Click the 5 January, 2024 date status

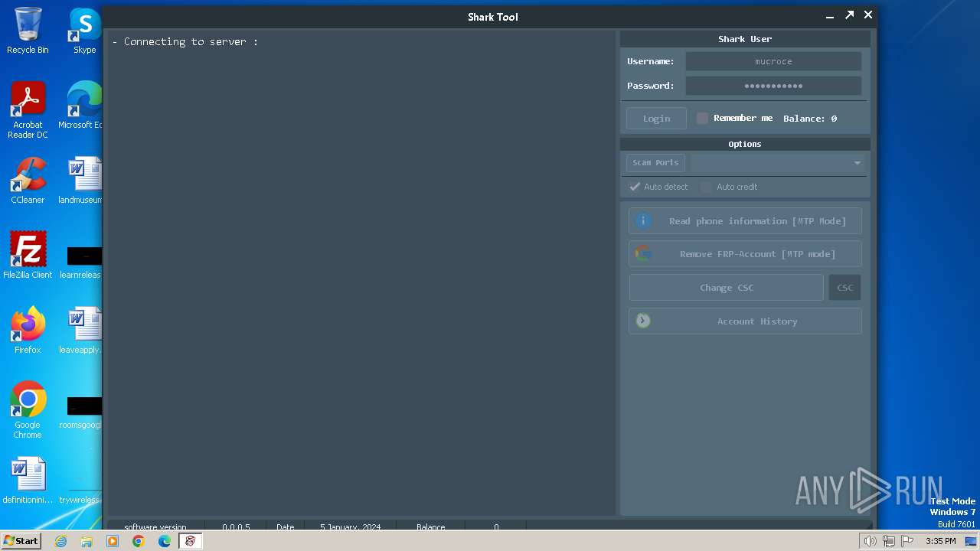point(350,527)
